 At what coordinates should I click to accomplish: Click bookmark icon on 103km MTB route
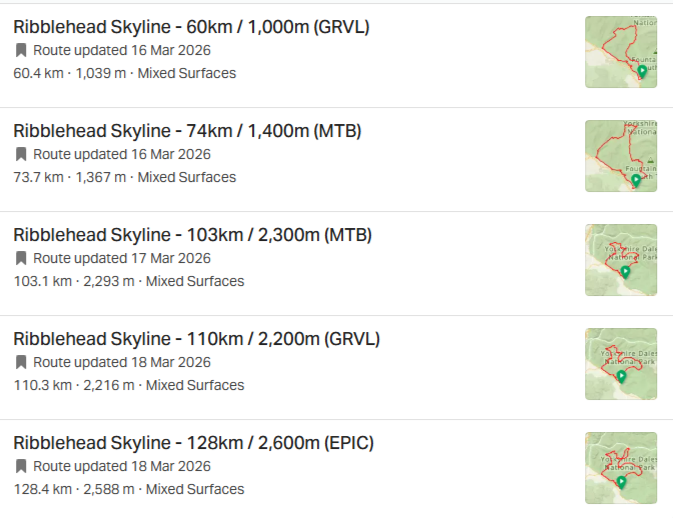click(20, 258)
